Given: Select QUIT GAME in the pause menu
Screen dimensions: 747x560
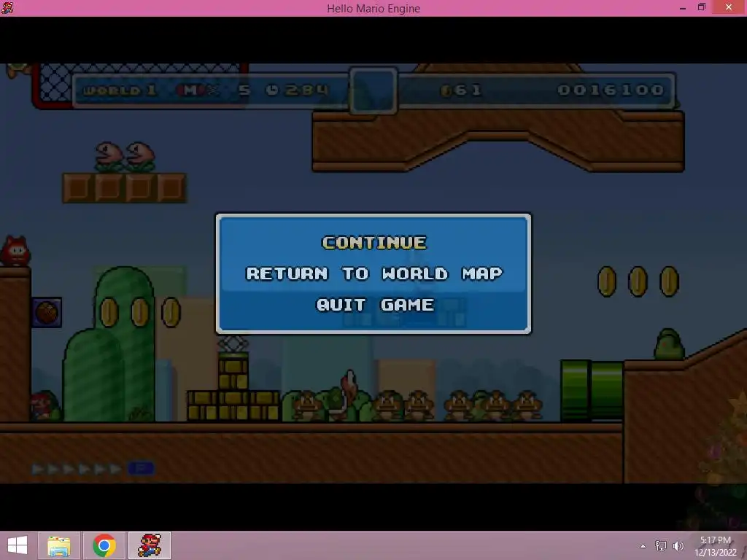Looking at the screenshot, I should (x=375, y=304).
